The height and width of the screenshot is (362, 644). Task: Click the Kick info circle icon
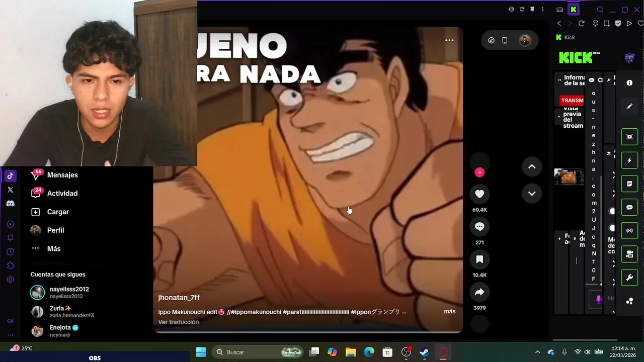coord(629,83)
